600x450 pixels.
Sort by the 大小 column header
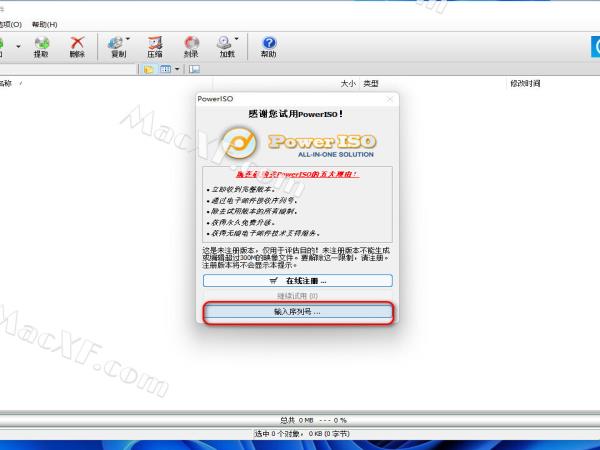click(x=348, y=83)
